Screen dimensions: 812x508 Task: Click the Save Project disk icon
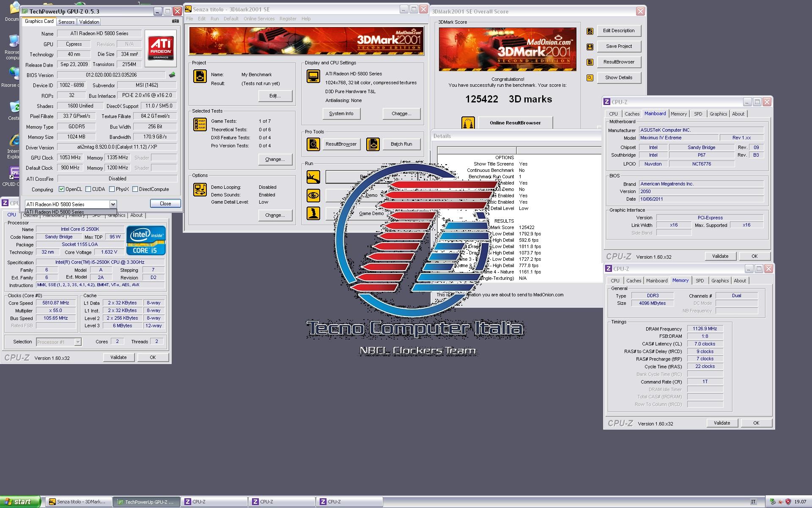[590, 47]
